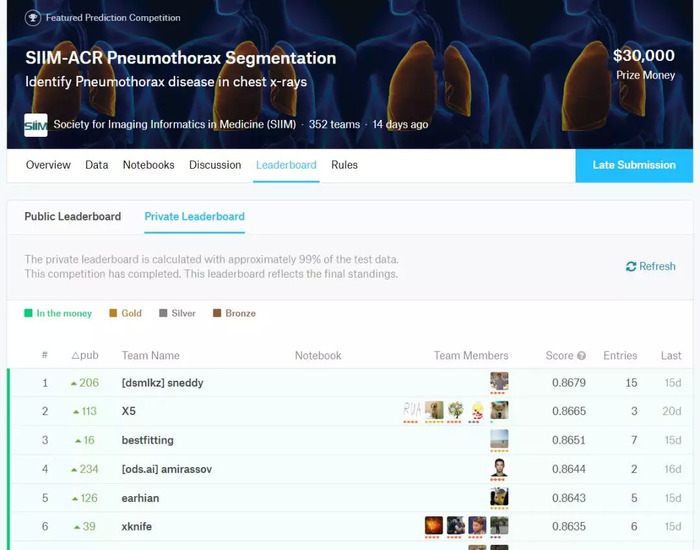
Task: Click xknife team's rightmost avatar
Action: pyautogui.click(x=499, y=525)
